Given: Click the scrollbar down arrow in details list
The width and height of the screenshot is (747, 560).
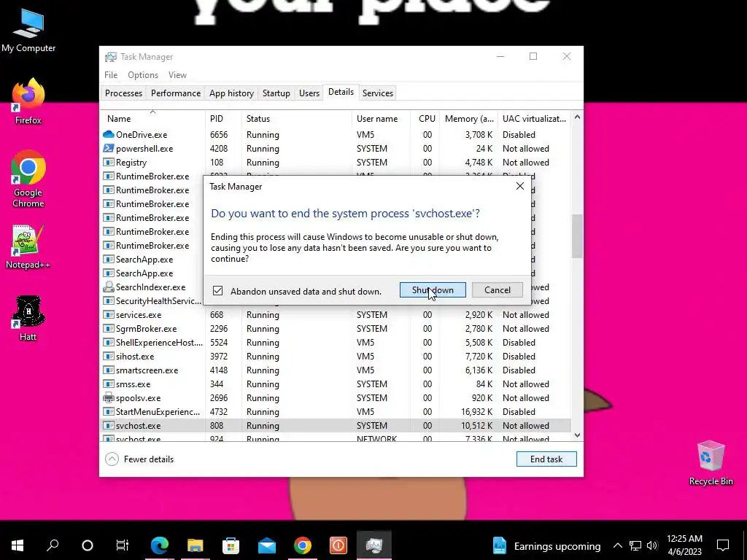Looking at the screenshot, I should coord(578,435).
